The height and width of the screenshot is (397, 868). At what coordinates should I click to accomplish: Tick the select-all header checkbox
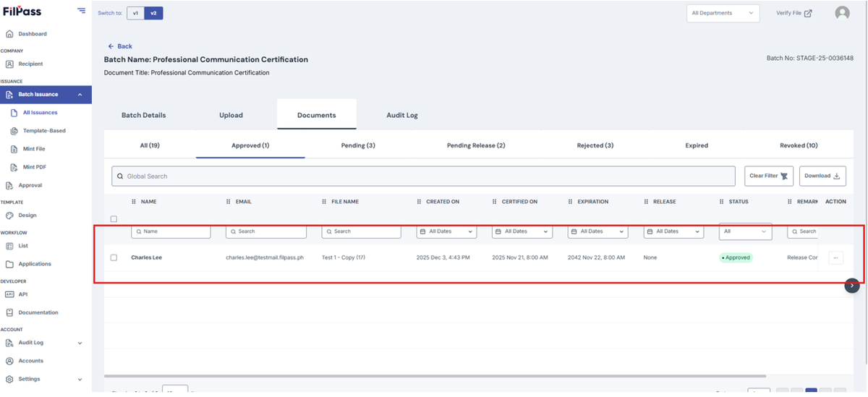pos(114,219)
